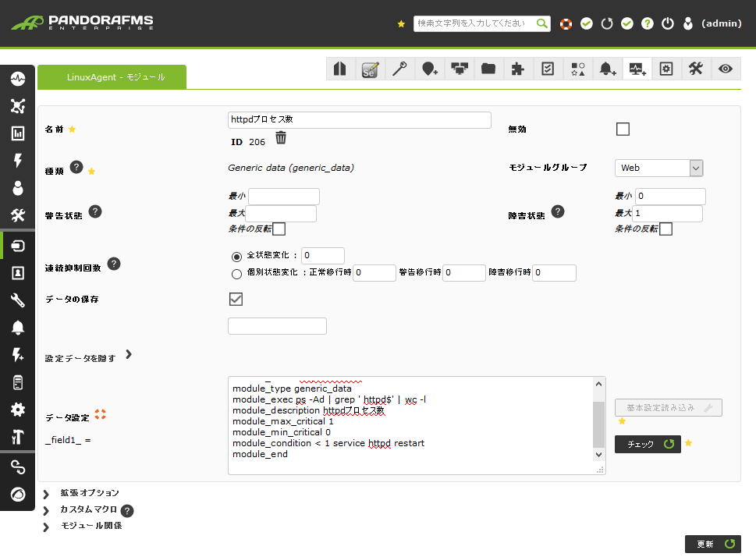The width and height of the screenshot is (756, 557).
Task: Select the 個別状態変化 radio button
Action: 236,274
